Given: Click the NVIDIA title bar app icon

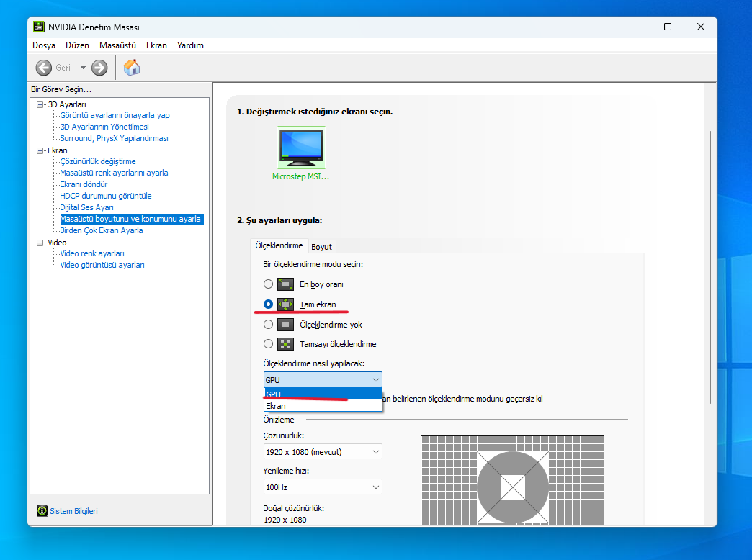Looking at the screenshot, I should 39,27.
